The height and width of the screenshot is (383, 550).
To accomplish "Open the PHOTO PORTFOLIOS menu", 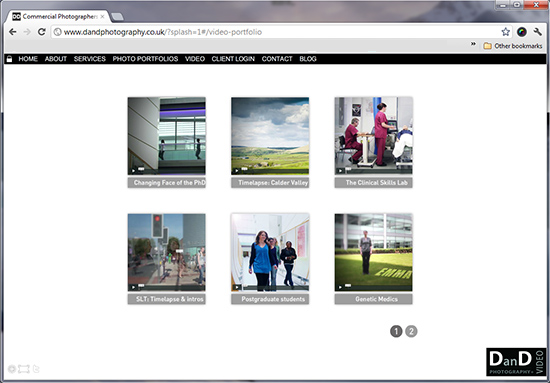I will 145,59.
